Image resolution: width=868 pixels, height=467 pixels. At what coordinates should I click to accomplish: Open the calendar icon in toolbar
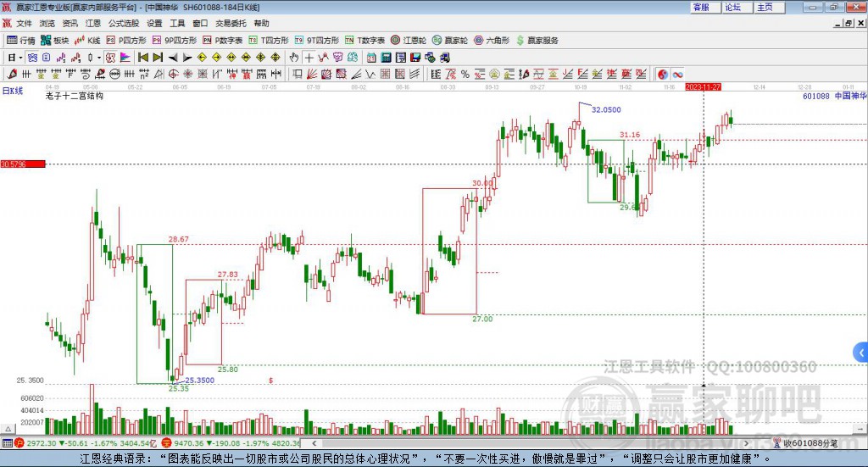[371, 58]
